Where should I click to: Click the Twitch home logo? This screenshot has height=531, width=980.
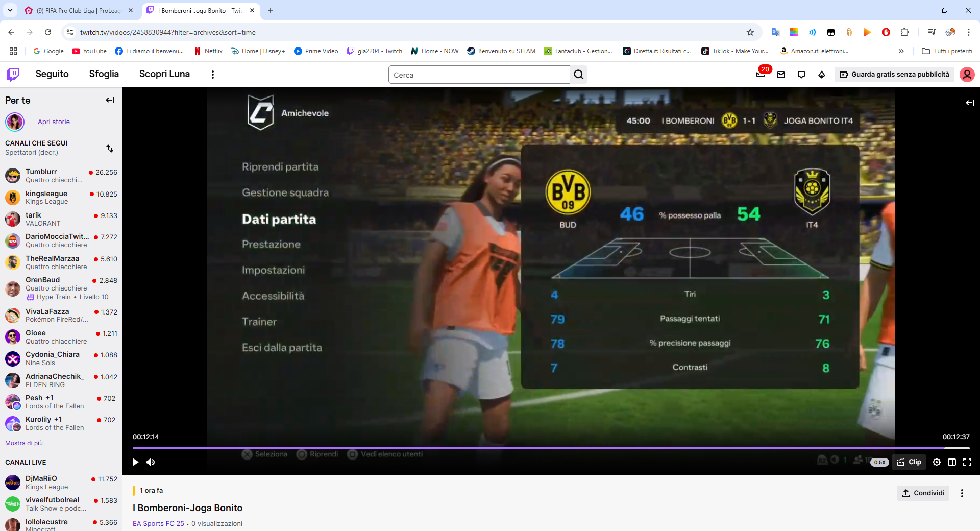13,75
